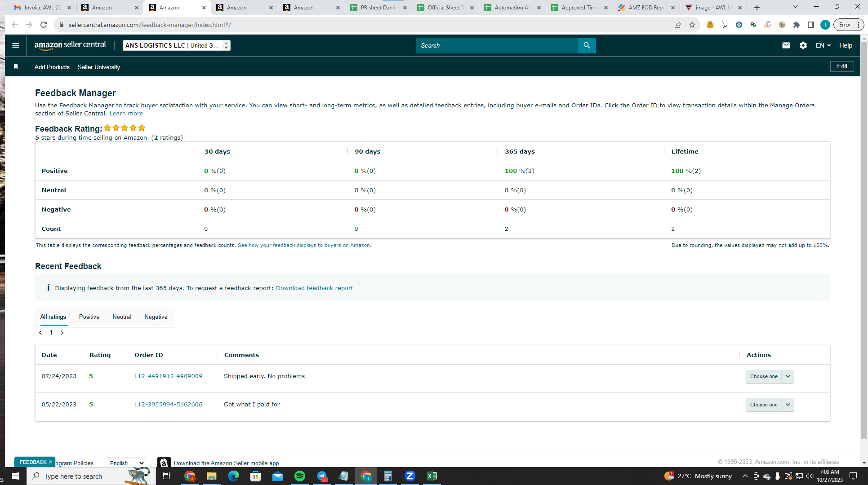Bookmark this page with the star icon
Viewport: 868px width, 485px height.
[x=692, y=25]
